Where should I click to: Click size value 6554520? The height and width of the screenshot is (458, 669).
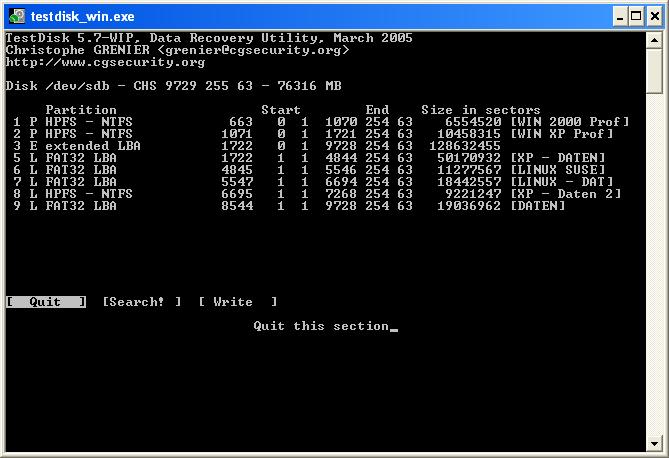point(473,122)
